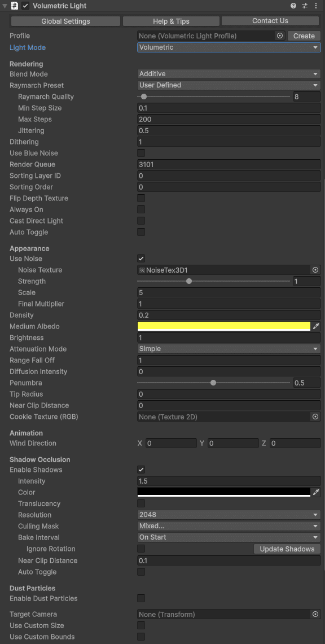Change the Raymarch Preset dropdown
This screenshot has width=325, height=644.
229,85
